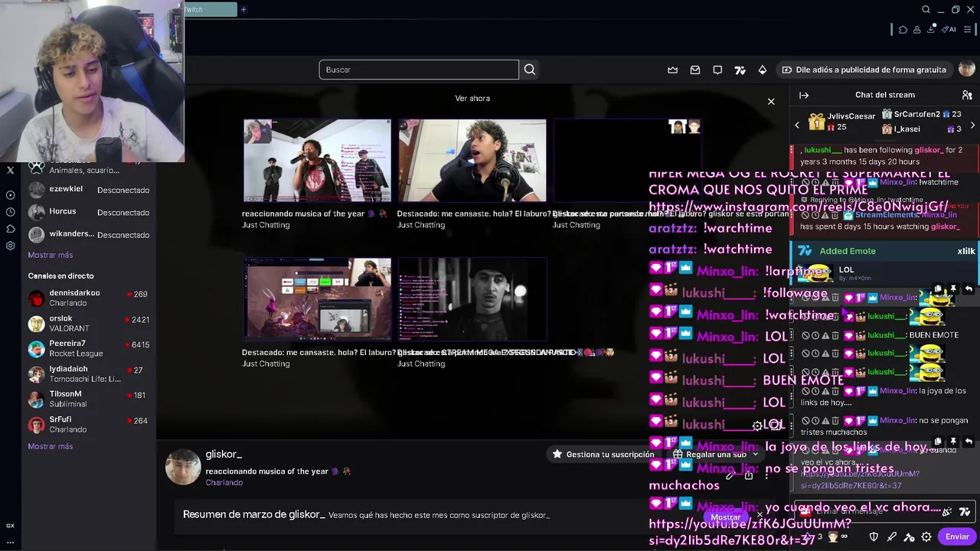980x551 pixels.
Task: Open the browser extensions cube icon
Action: click(903, 29)
